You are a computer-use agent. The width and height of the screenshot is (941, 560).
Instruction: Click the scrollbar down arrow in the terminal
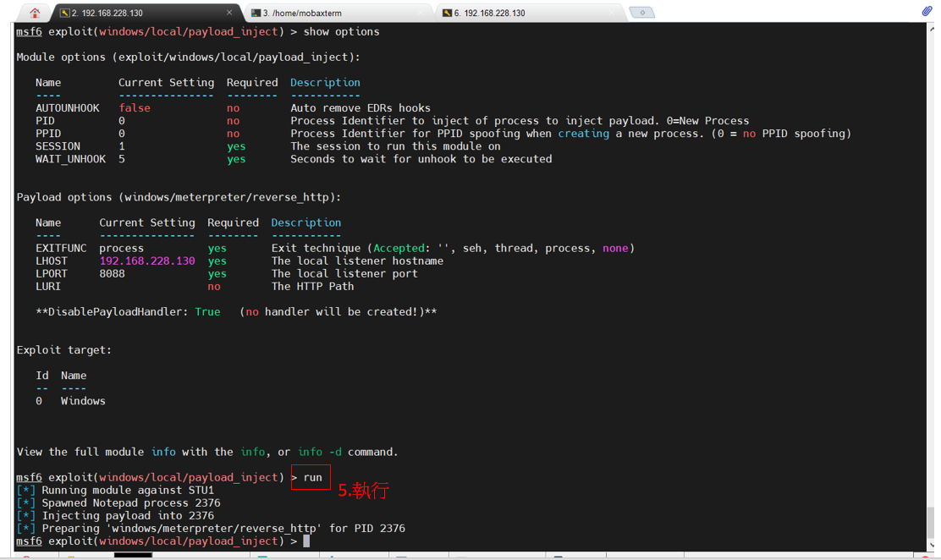tap(931, 545)
